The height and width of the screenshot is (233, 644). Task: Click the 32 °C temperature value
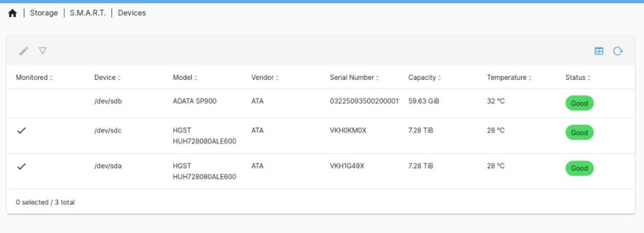coord(496,101)
